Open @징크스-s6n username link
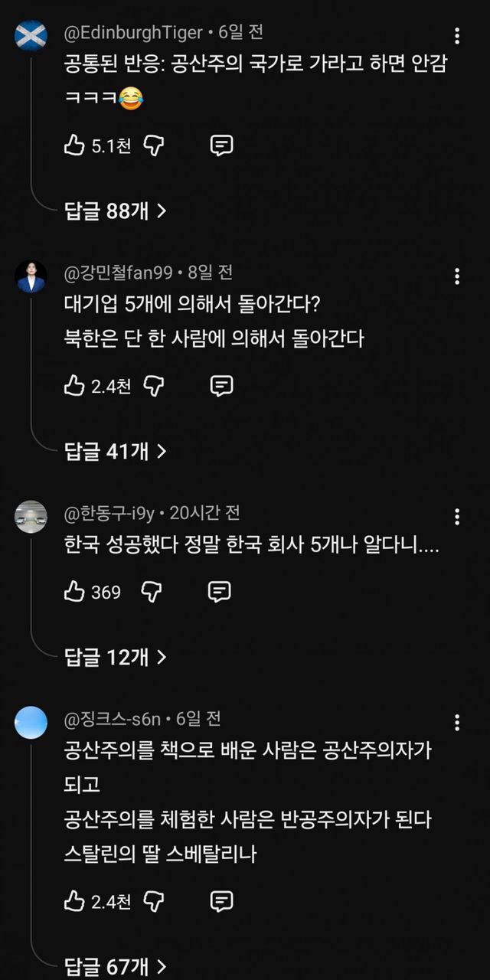The width and height of the screenshot is (490, 980). click(113, 719)
